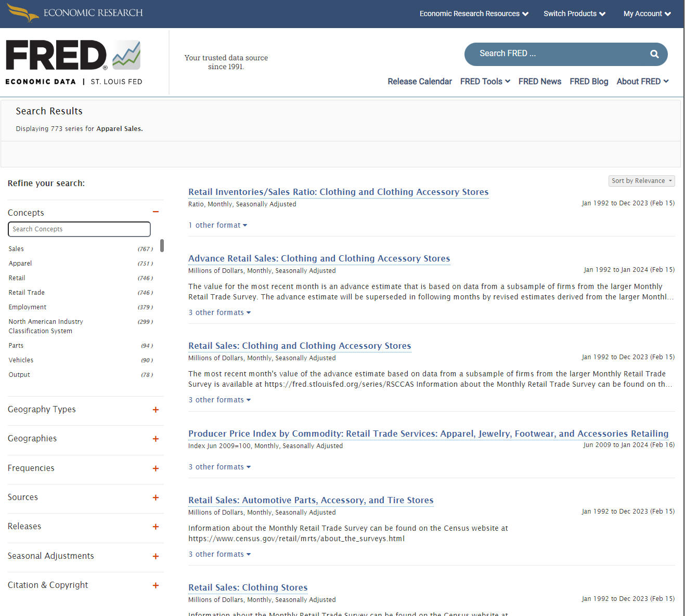This screenshot has height=616, width=685.
Task: Open Release Calendar link
Action: click(419, 82)
